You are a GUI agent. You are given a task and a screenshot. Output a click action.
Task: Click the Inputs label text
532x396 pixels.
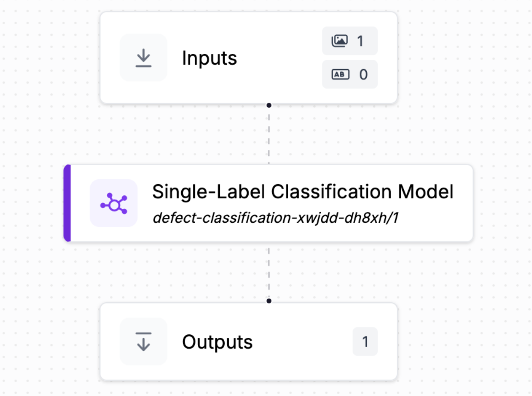pos(209,58)
